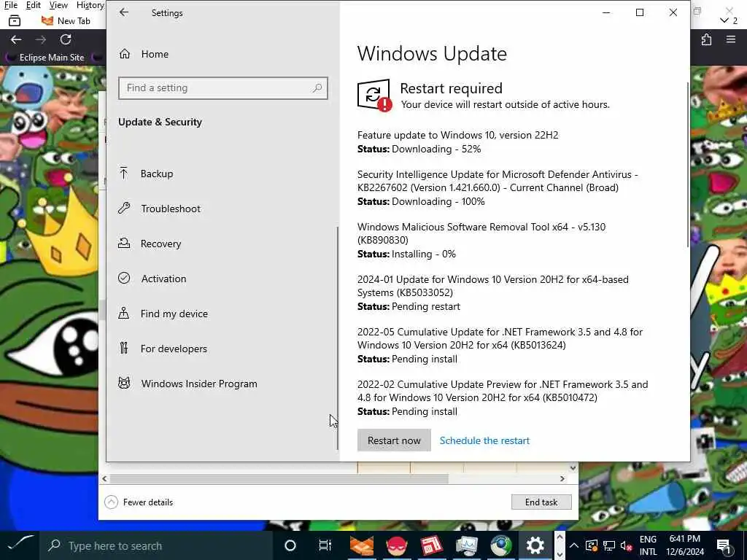Open Schedule the restart link

pos(484,440)
